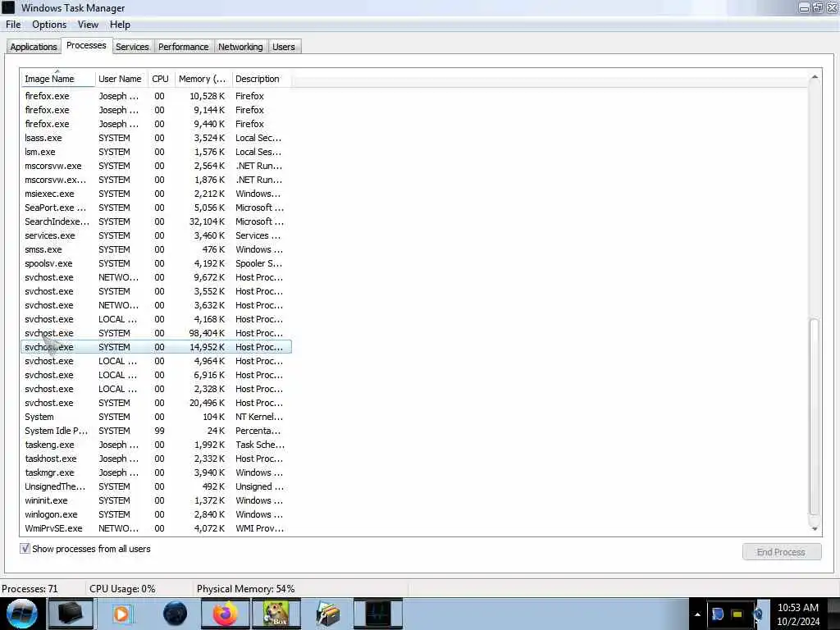Toggle Show processes from all users
Image resolution: width=840 pixels, height=630 pixels.
[25, 549]
